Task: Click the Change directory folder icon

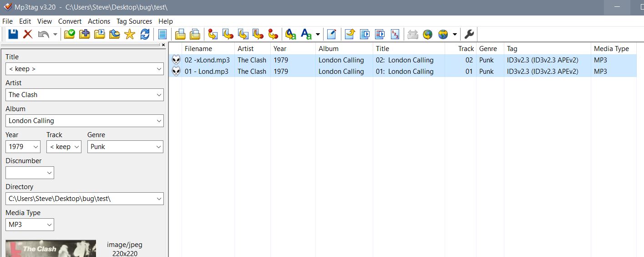Action: point(70,34)
